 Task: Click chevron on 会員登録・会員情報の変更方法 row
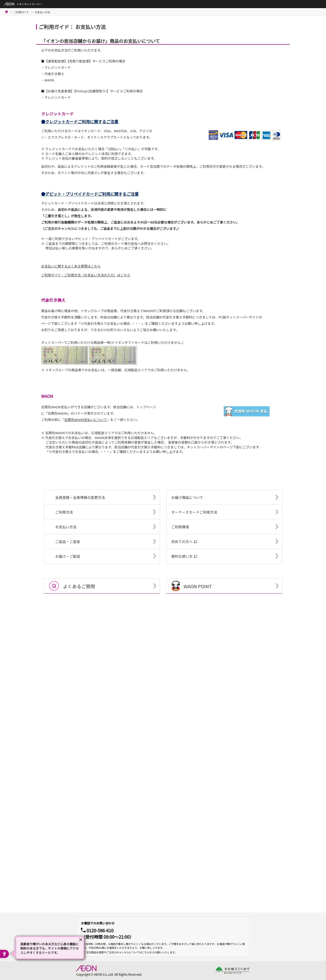(x=154, y=497)
